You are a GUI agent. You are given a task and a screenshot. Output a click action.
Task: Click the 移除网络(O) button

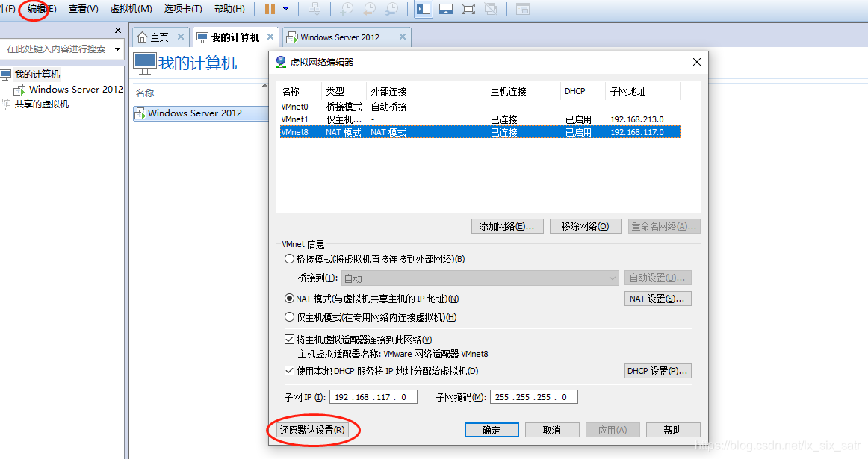[586, 226]
